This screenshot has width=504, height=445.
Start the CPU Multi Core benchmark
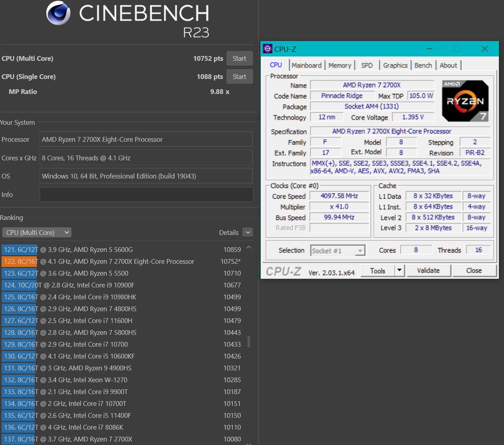[239, 58]
